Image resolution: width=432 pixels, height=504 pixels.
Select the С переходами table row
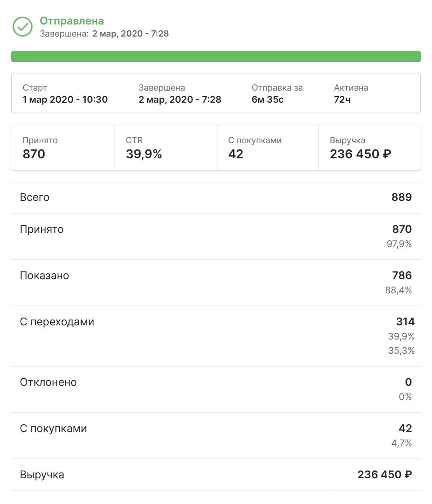(x=216, y=336)
